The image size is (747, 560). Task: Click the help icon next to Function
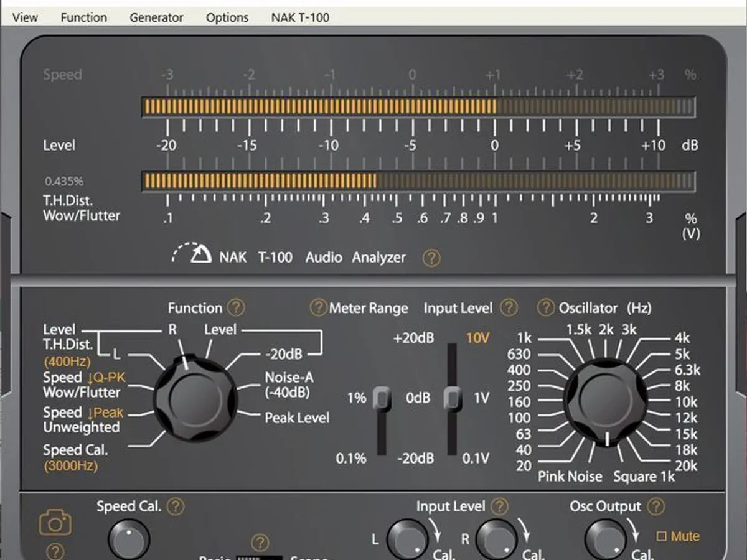tap(236, 307)
